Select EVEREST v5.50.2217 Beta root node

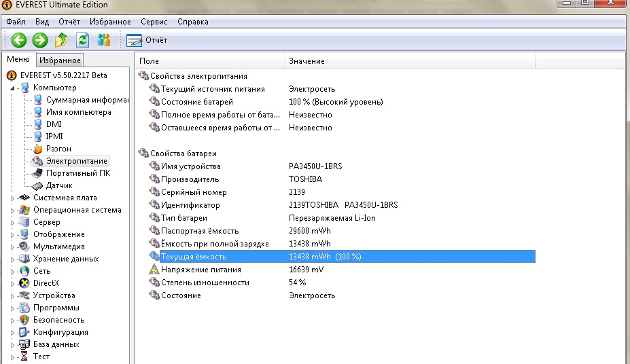click(63, 75)
